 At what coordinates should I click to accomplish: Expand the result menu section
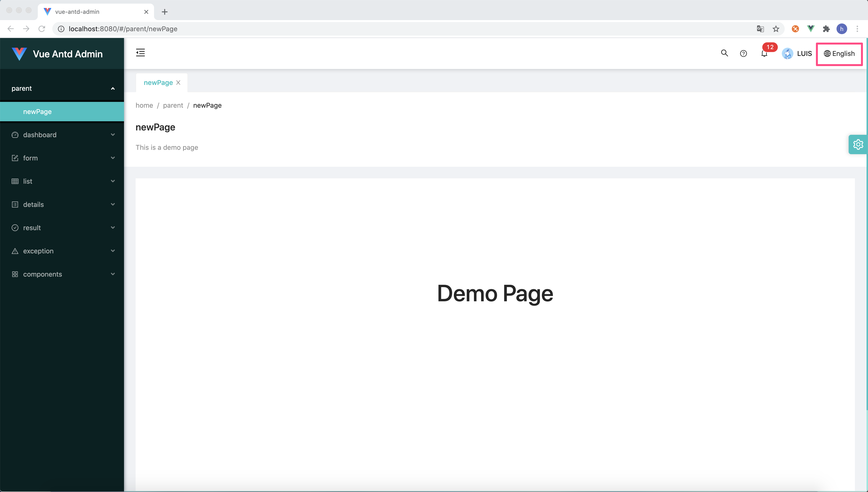(x=113, y=227)
